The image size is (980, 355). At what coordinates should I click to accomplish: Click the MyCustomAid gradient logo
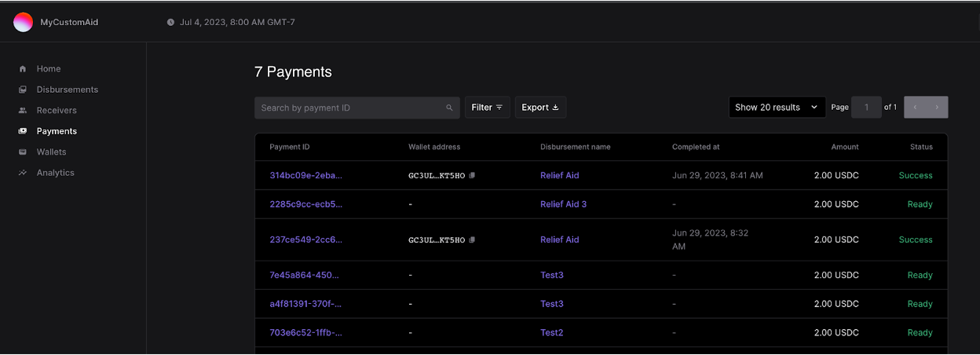24,22
